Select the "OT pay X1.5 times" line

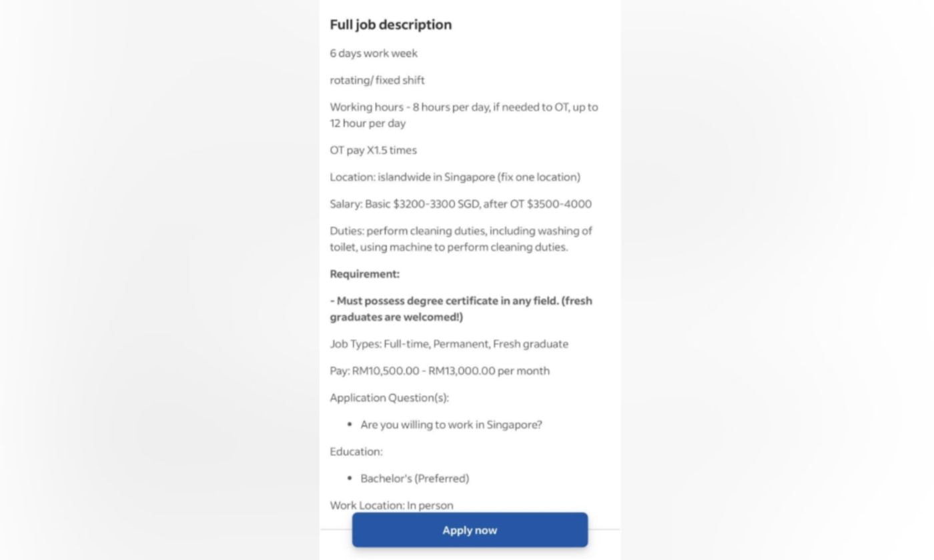[x=373, y=150]
